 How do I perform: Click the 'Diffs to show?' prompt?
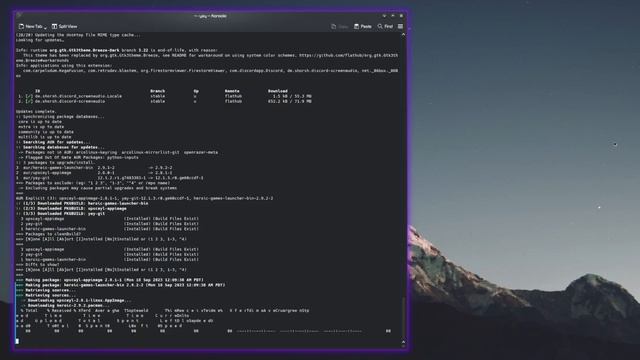click(x=38, y=264)
